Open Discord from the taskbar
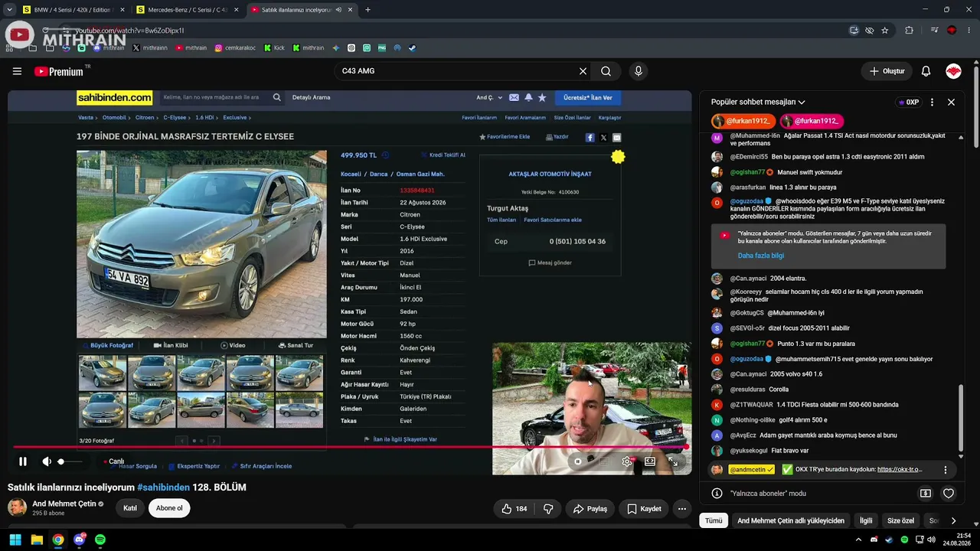Viewport: 980px width, 551px height. coord(79,540)
